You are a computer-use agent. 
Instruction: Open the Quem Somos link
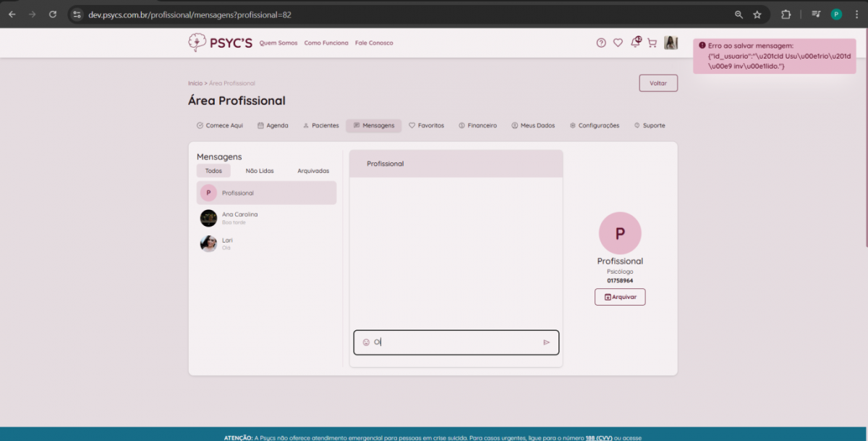coord(278,43)
